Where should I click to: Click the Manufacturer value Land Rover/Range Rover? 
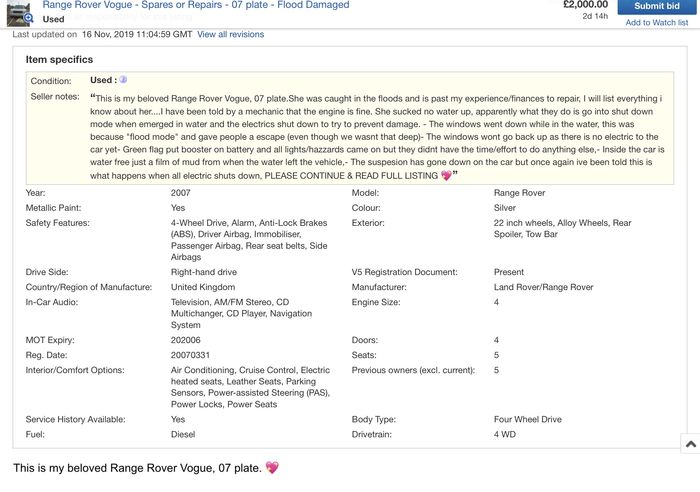tap(543, 287)
